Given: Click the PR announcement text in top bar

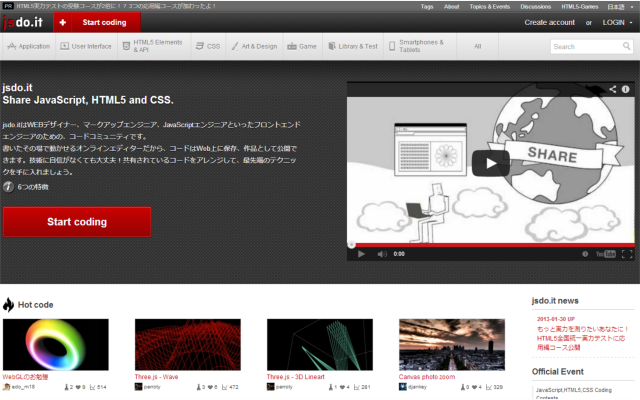Looking at the screenshot, I should 116,6.
